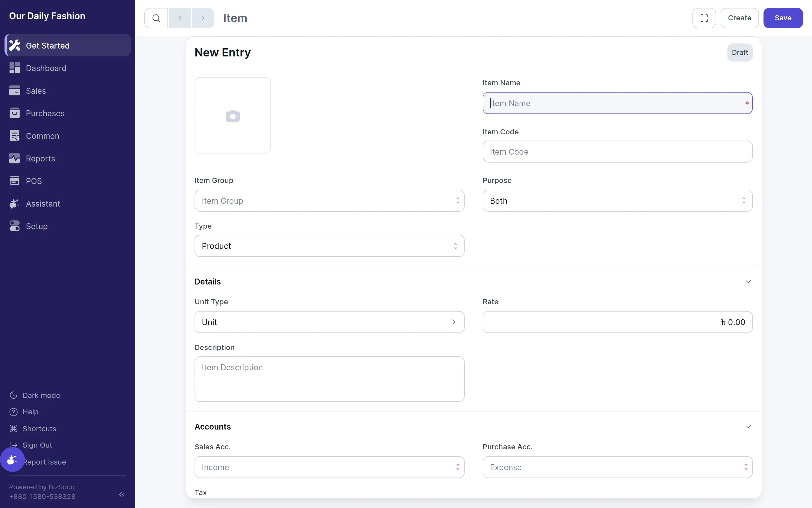This screenshot has width=812, height=508.
Task: Collapse the sidebar with double chevron
Action: (x=122, y=494)
